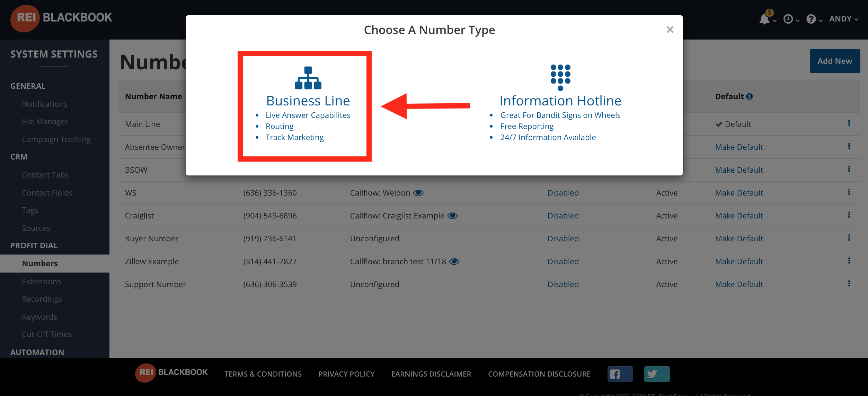Make Craiglist the default number
Viewport: 868px width, 396px height.
(x=739, y=216)
